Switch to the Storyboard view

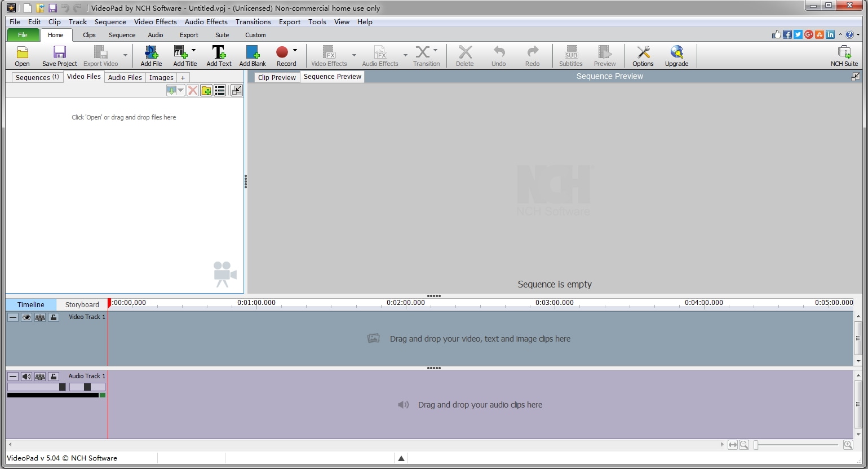point(82,304)
